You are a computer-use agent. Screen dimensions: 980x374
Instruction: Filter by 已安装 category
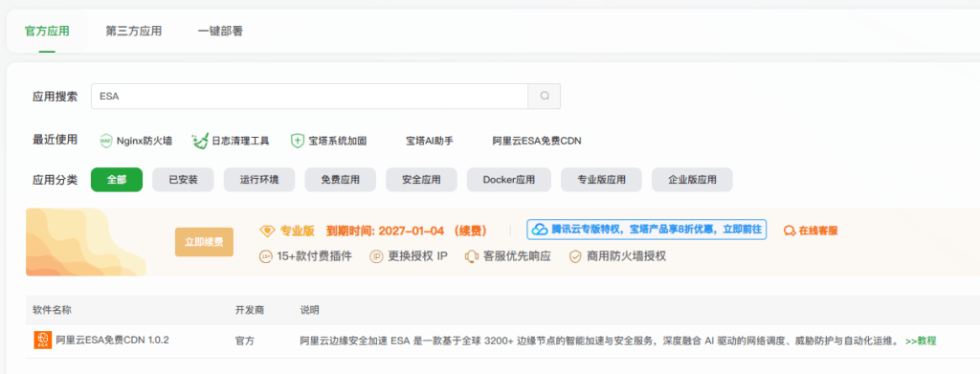pos(183,180)
